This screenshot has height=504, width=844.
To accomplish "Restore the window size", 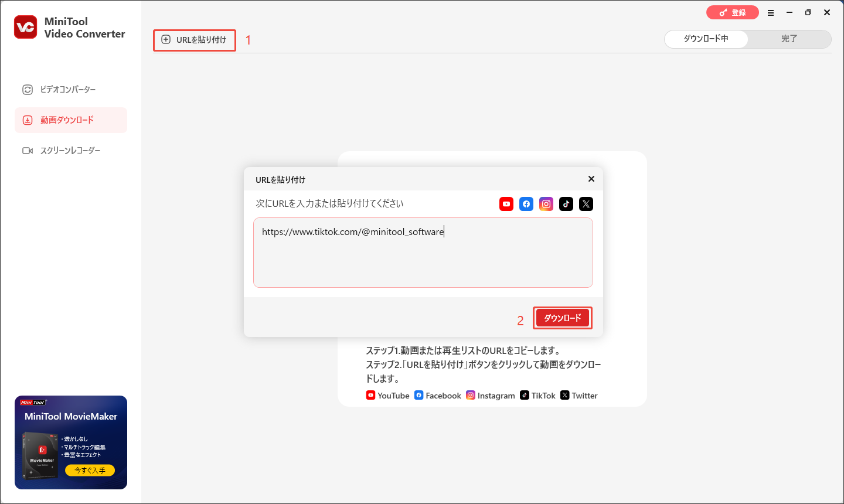I will pyautogui.click(x=808, y=12).
